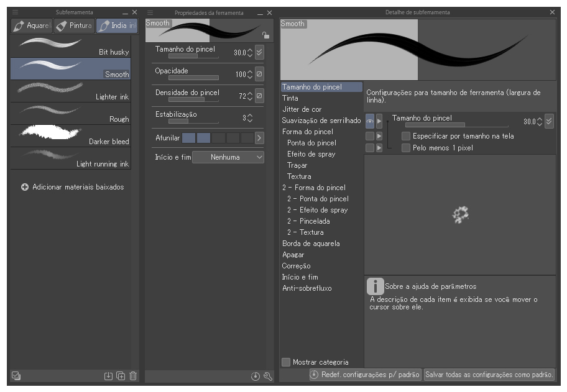
Task: Click 'Salvar todas as configurações como padrão'
Action: [x=489, y=375]
